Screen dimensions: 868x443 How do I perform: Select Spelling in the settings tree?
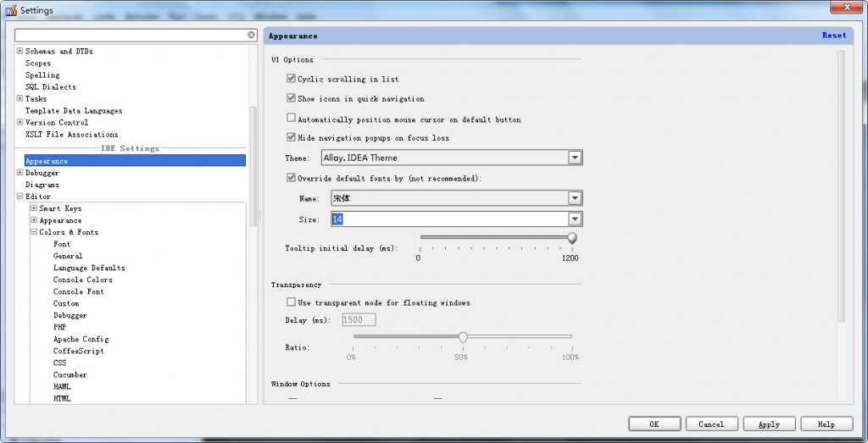42,75
